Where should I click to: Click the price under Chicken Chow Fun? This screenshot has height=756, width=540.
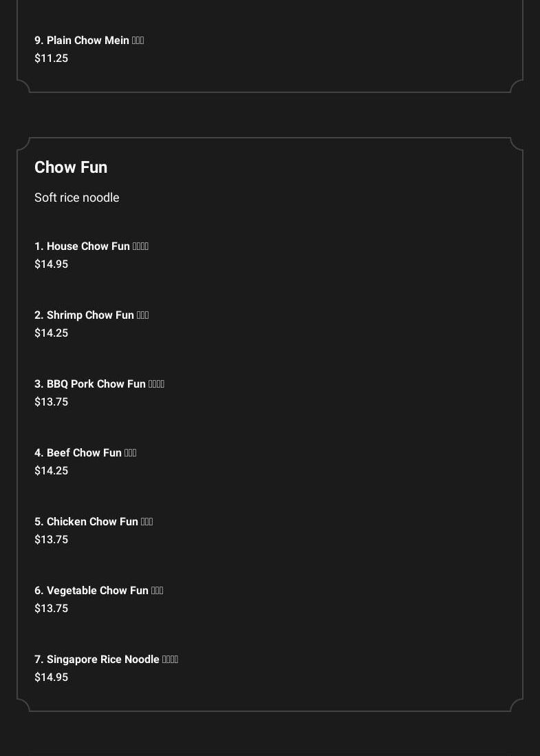tap(52, 540)
